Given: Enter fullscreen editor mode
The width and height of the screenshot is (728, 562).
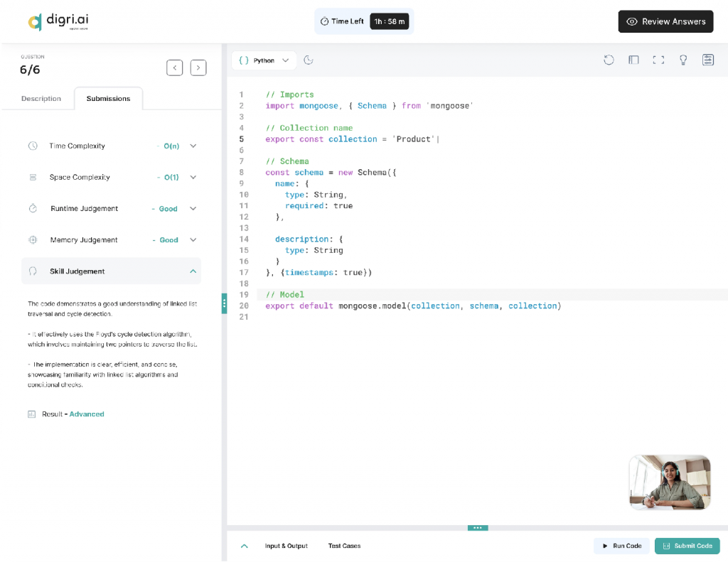Looking at the screenshot, I should pyautogui.click(x=658, y=60).
